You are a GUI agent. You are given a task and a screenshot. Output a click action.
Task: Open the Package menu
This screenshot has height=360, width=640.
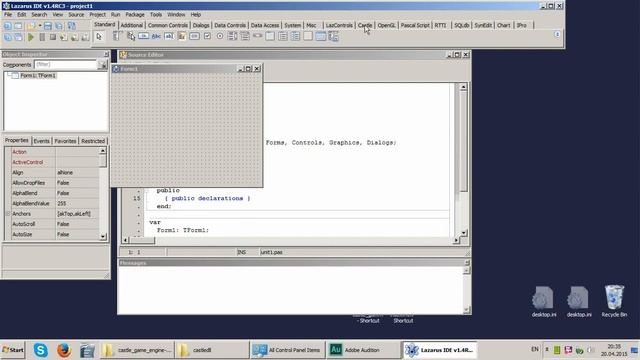point(135,15)
